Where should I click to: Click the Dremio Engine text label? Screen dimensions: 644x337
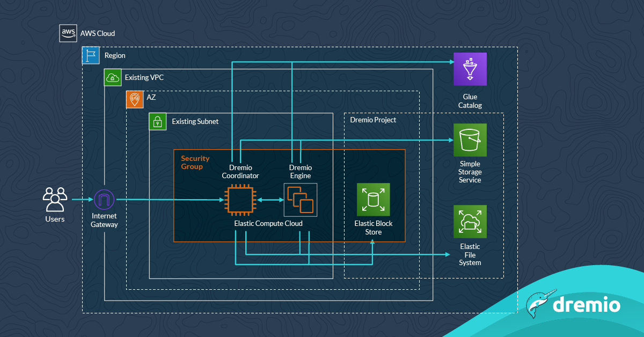click(300, 172)
